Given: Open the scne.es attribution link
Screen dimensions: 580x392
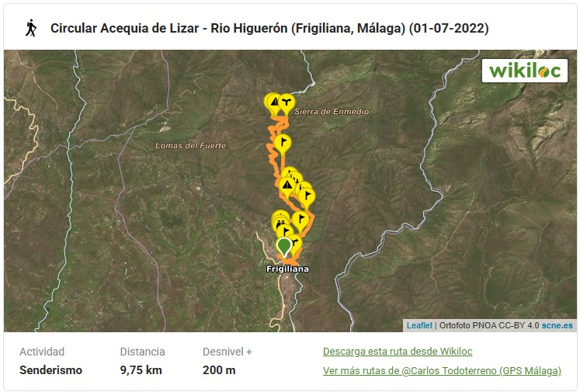Looking at the screenshot, I should [x=557, y=325].
